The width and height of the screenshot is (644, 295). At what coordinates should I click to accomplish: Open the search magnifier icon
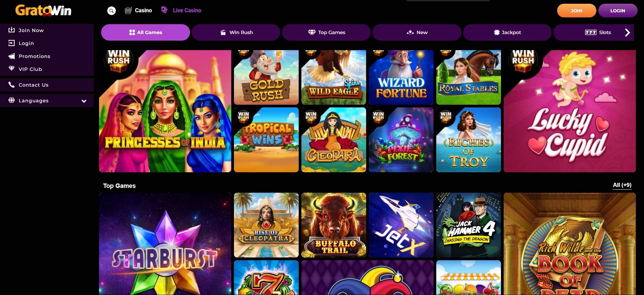point(111,11)
